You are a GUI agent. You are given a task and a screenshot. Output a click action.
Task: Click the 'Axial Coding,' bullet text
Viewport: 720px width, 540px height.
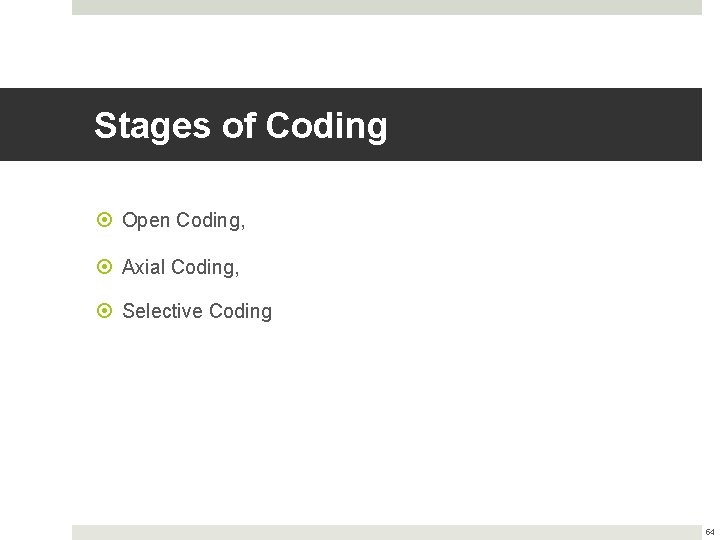click(180, 267)
